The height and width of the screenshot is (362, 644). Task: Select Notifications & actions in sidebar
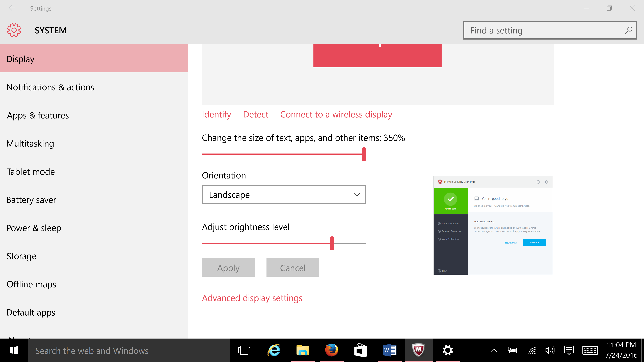pyautogui.click(x=50, y=87)
